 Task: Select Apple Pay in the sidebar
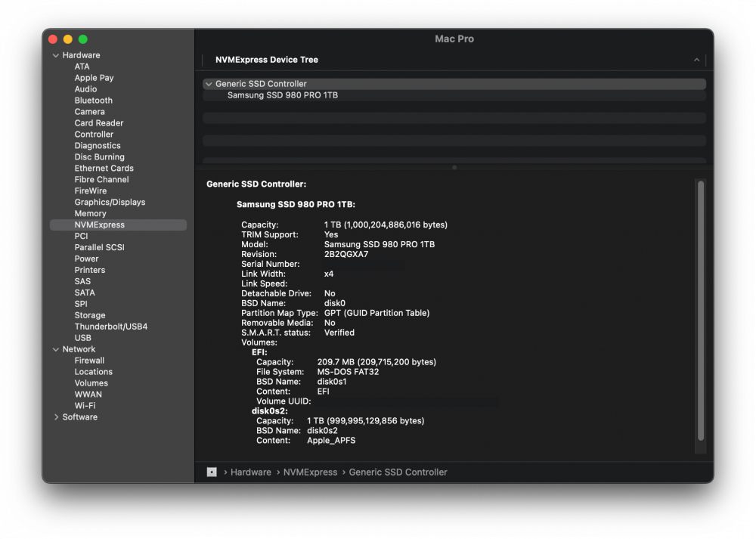(x=94, y=78)
